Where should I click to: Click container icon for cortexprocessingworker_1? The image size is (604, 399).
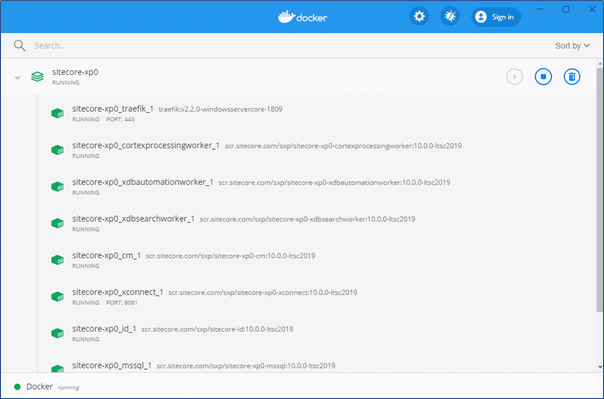coord(57,150)
